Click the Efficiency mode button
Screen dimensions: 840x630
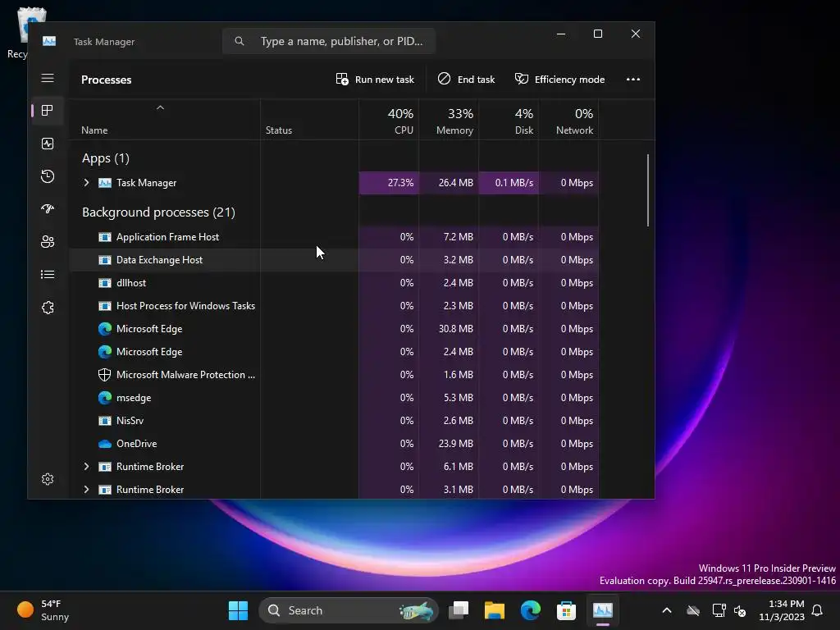[559, 80]
